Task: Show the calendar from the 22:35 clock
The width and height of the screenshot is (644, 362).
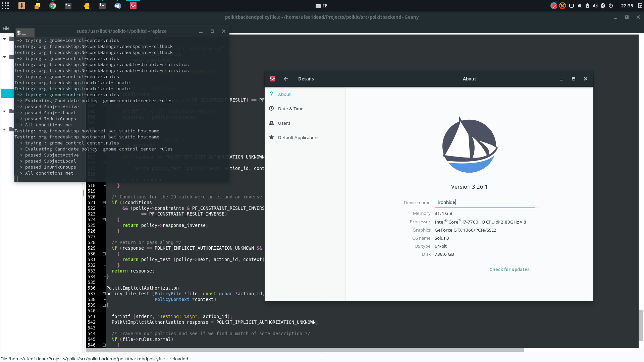Action: point(627,6)
